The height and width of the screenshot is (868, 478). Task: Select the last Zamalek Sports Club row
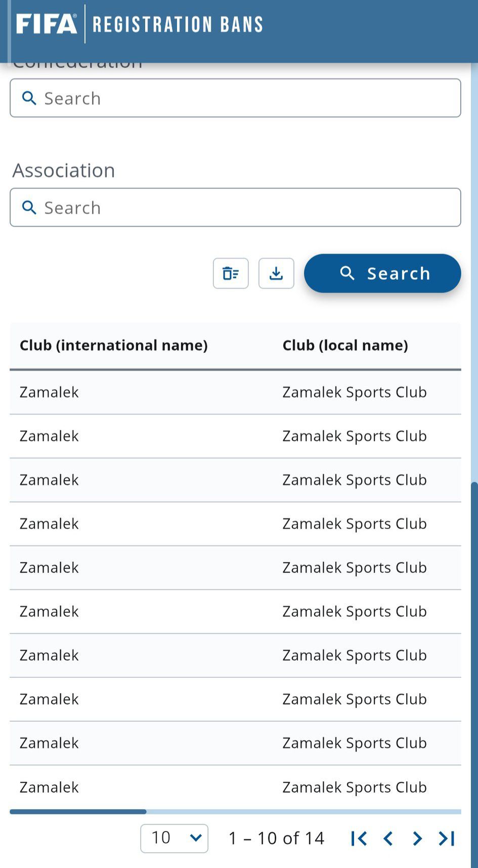354,787
